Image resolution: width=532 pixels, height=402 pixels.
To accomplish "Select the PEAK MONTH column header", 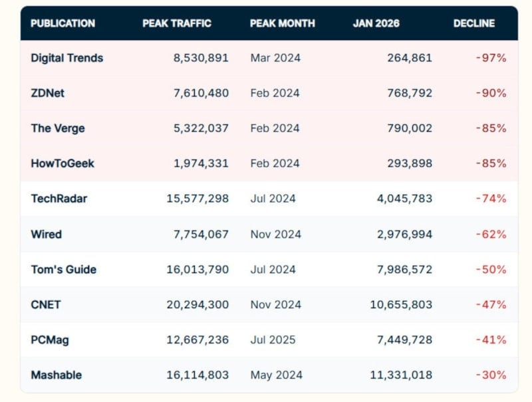I will tap(281, 23).
